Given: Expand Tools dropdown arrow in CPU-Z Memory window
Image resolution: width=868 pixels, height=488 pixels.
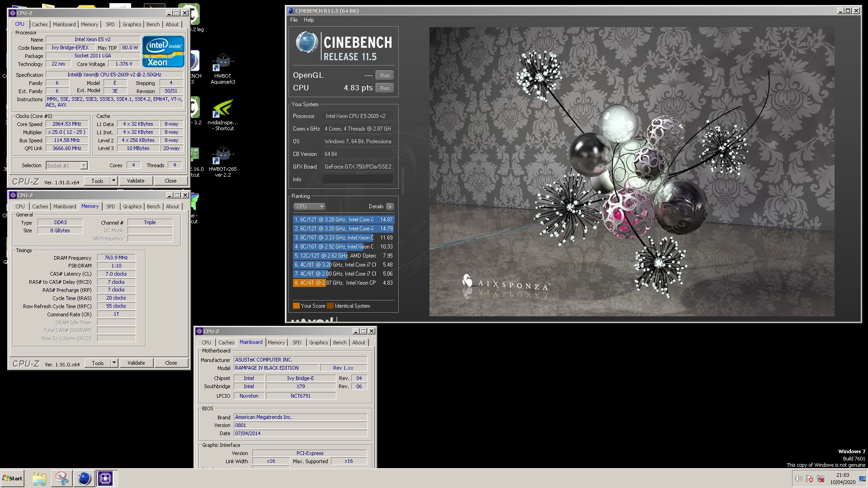Looking at the screenshot, I should [x=114, y=363].
